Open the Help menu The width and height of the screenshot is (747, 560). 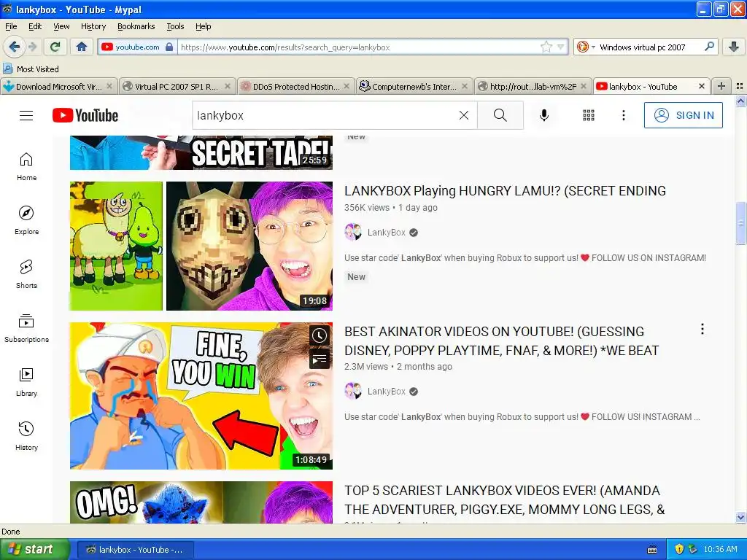203,26
